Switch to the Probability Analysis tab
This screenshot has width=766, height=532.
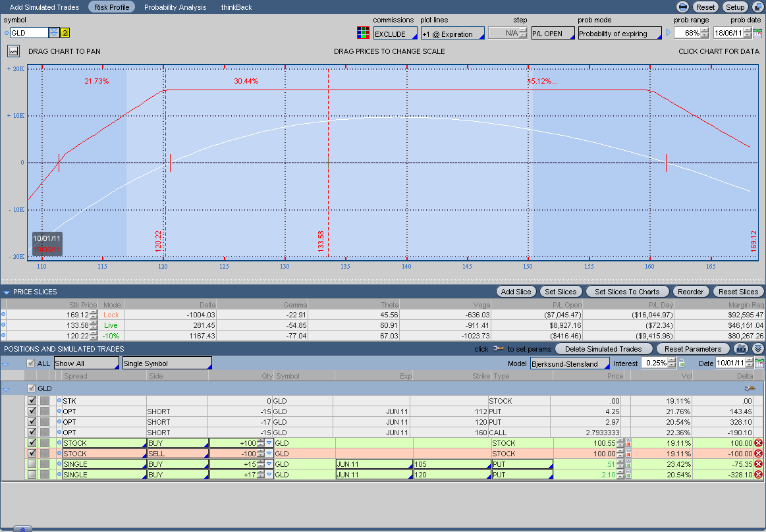click(175, 7)
